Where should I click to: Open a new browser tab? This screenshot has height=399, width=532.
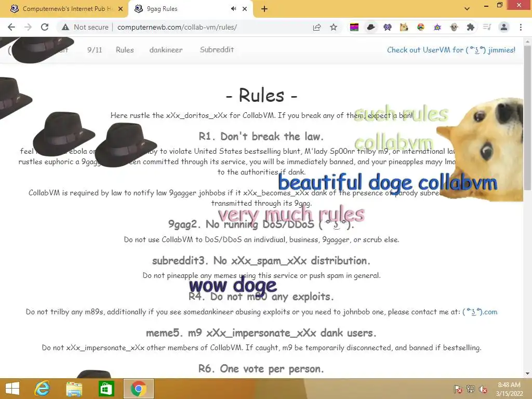264,9
